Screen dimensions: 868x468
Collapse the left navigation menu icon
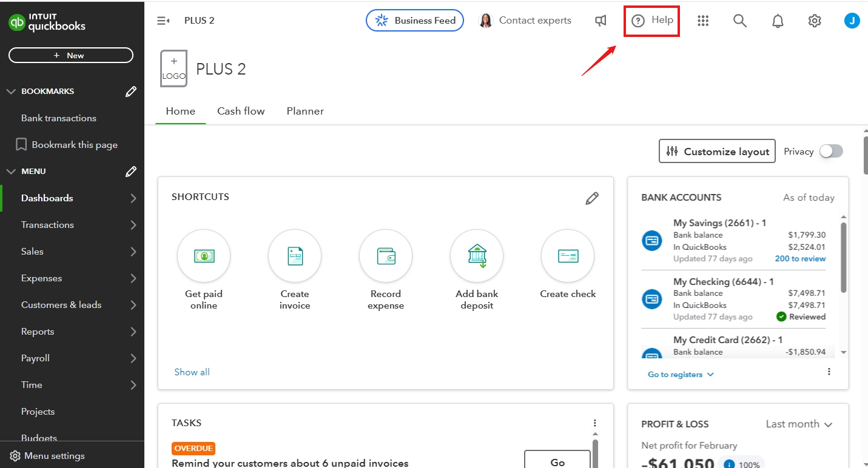click(x=163, y=21)
